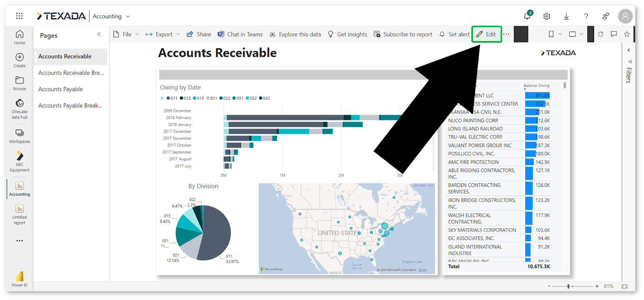Click Subscribe to report
Screen dimensions: 644x300
tap(403, 34)
